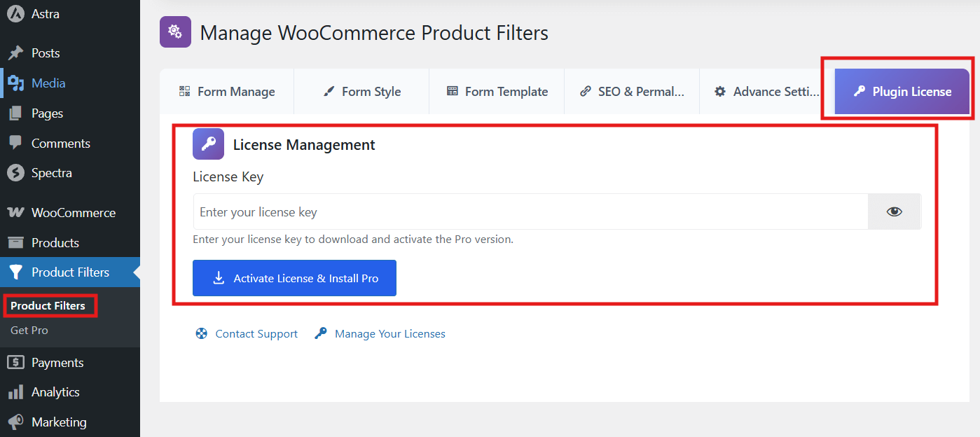Click the Product Filters funnel icon

click(15, 272)
